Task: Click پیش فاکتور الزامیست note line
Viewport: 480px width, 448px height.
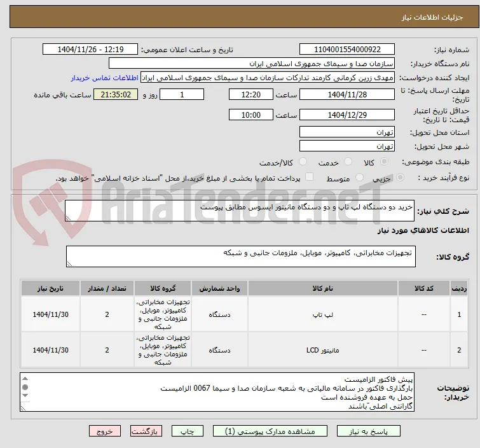Action: (378, 380)
